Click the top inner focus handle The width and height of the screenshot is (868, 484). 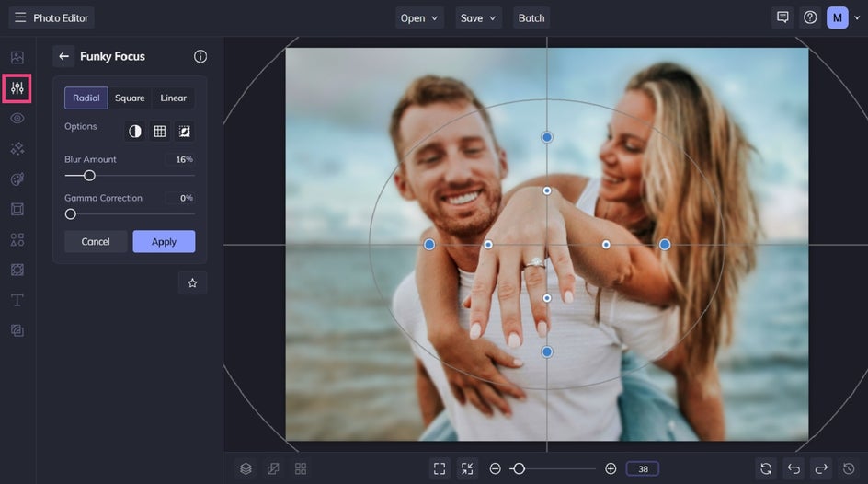tap(547, 190)
